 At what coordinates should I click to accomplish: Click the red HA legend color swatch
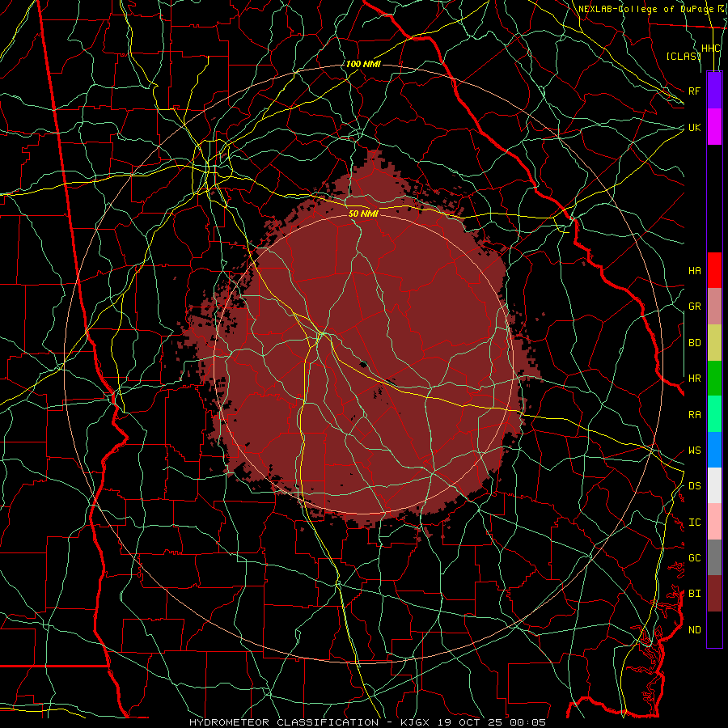[714, 270]
